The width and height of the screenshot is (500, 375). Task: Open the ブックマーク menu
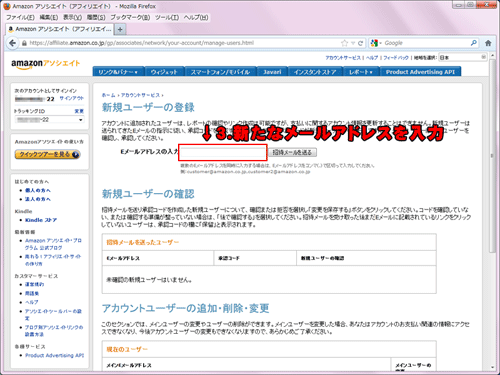coord(130,17)
